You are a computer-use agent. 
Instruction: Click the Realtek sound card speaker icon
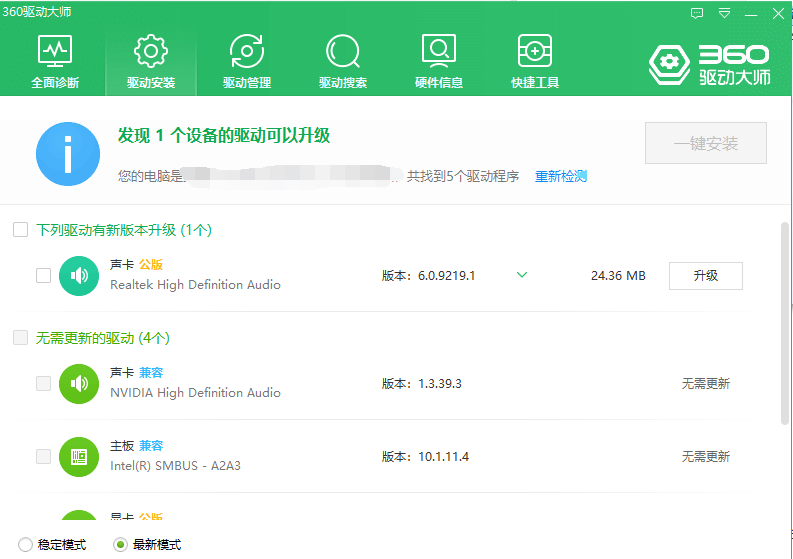click(x=79, y=276)
